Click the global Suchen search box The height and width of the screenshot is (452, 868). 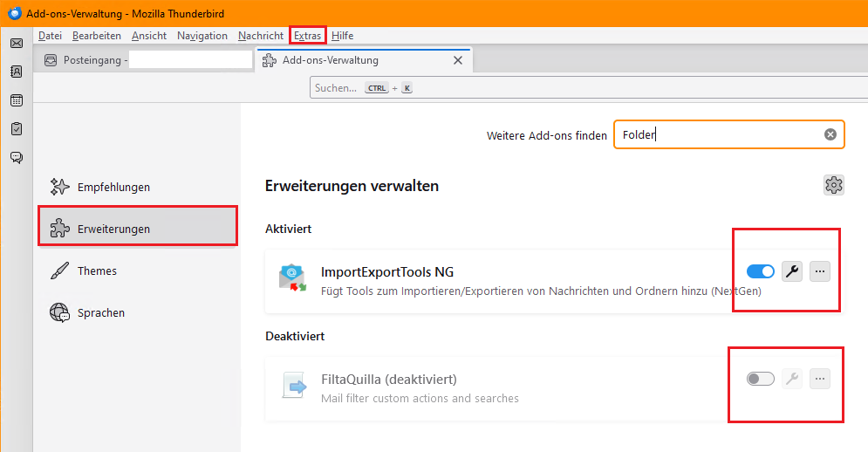pos(589,87)
